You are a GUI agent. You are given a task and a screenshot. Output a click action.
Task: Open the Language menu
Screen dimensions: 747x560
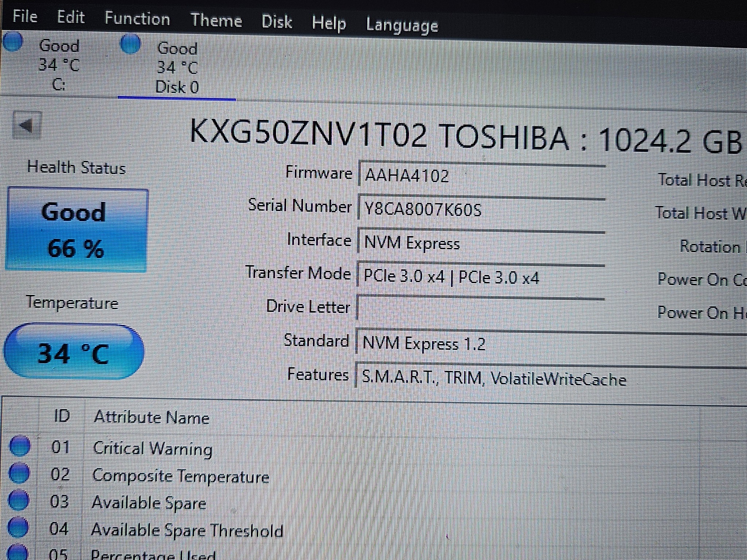402,26
